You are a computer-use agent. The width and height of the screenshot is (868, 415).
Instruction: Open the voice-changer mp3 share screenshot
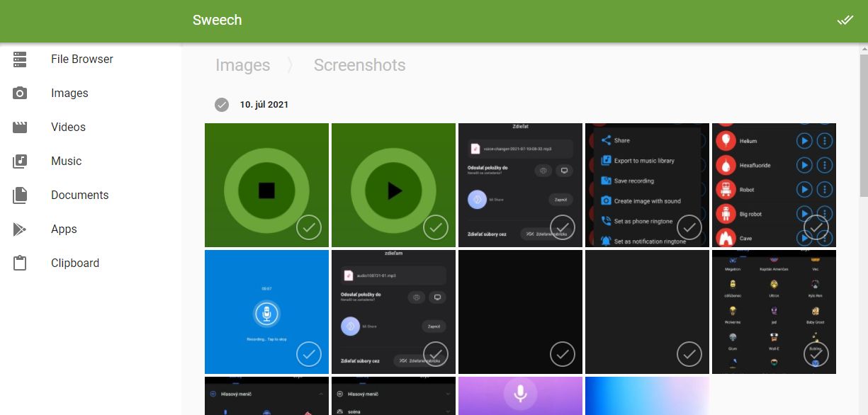click(x=520, y=185)
